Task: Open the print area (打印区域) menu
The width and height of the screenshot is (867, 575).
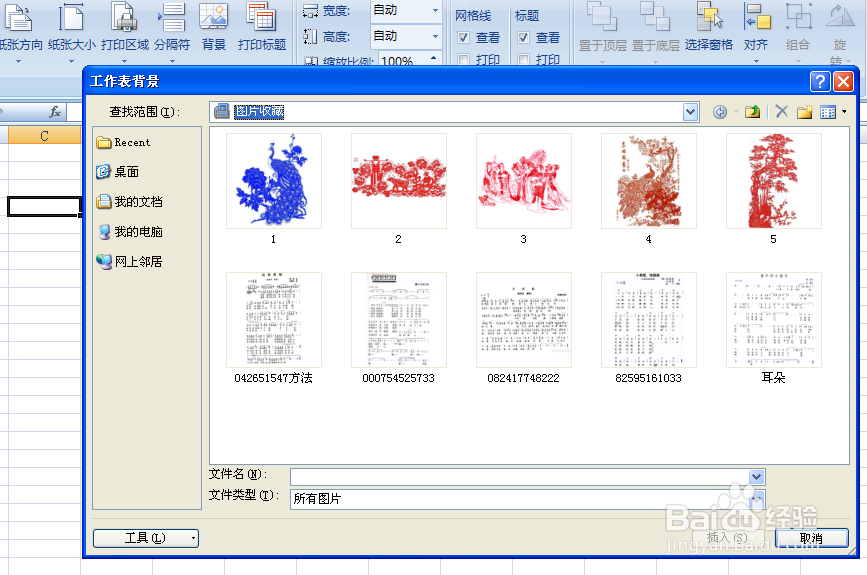Action: click(124, 33)
